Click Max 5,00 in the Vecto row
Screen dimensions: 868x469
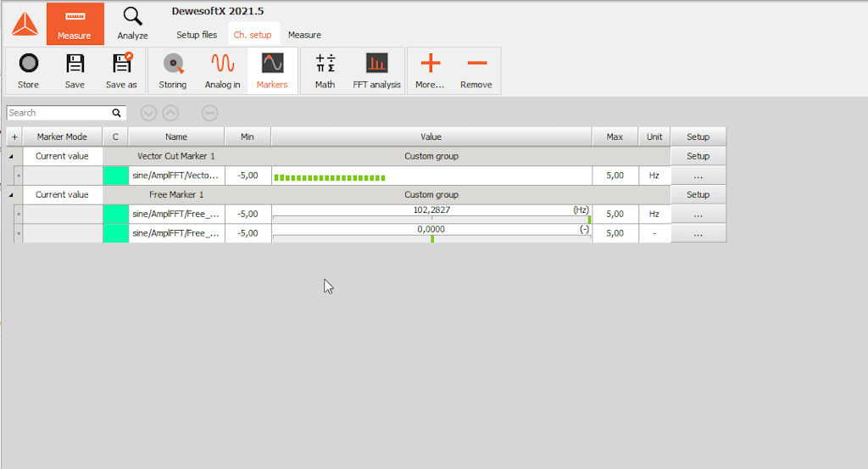[x=615, y=176]
